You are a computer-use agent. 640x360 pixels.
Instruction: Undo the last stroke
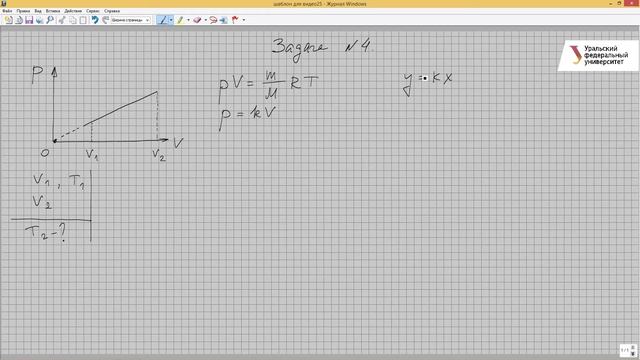click(x=95, y=20)
